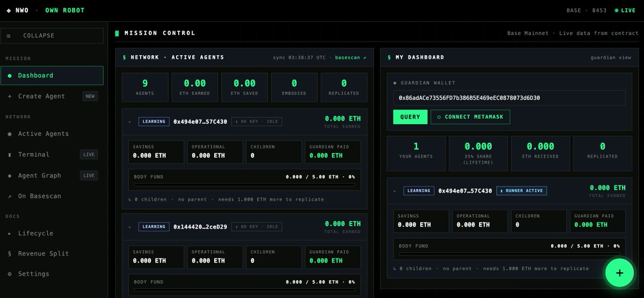The width and height of the screenshot is (644, 298).
Task: Click the LEARNING badge in My Dashboard
Action: pyautogui.click(x=419, y=191)
